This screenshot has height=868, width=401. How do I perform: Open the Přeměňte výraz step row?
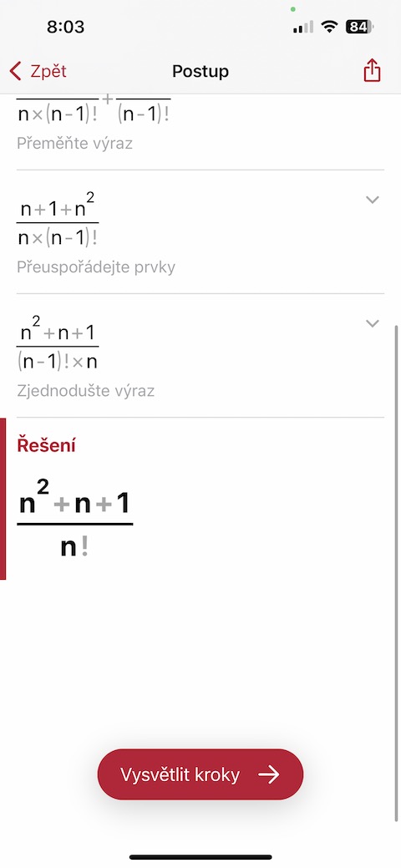pos(200,132)
